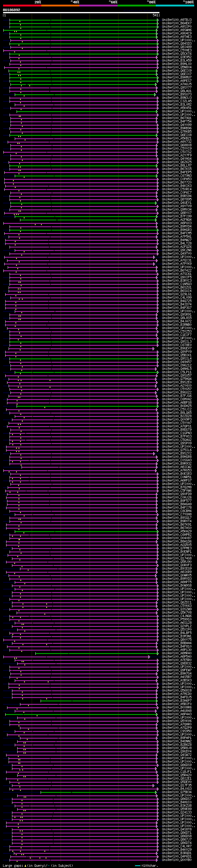Select hit label UniRef100_Q8I489

[x=177, y=47]
